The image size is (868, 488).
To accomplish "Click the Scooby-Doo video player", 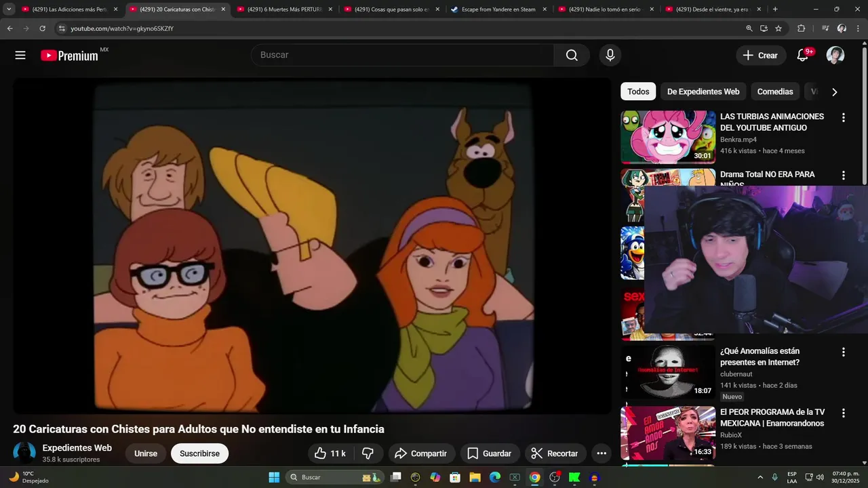I will click(313, 245).
